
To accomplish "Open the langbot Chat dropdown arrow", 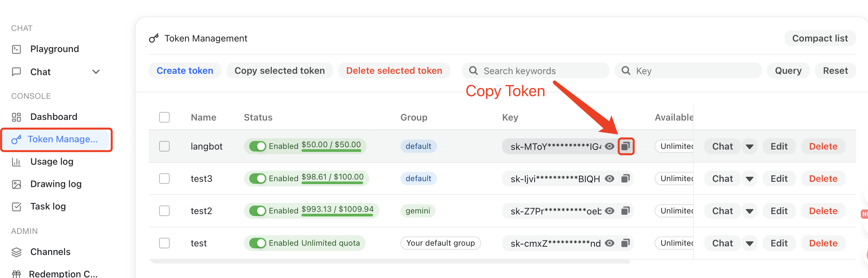I will (x=749, y=147).
